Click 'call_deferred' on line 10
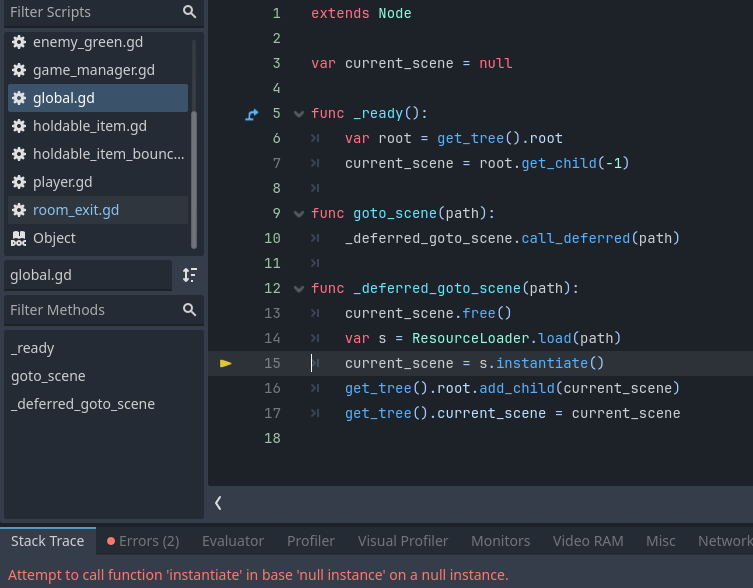 [575, 238]
